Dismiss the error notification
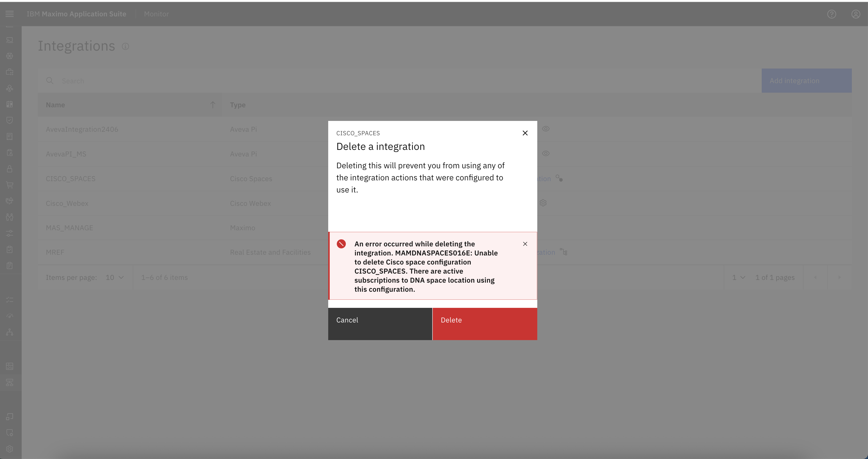 (x=525, y=244)
